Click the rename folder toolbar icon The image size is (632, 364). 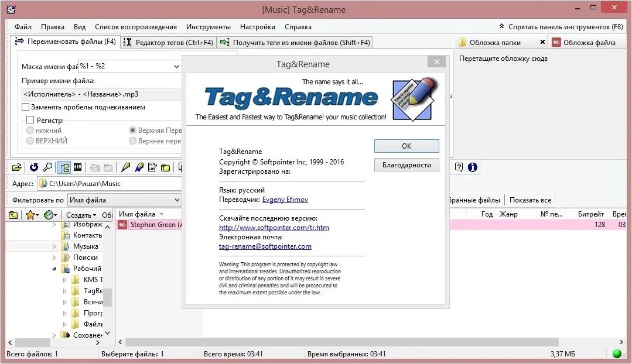pos(165,167)
